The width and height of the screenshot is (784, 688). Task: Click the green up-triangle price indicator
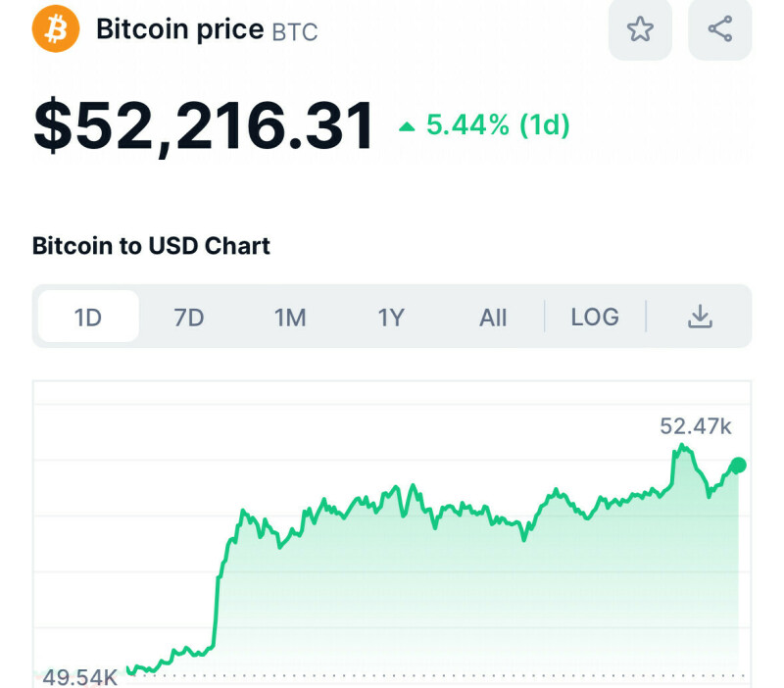click(x=407, y=126)
